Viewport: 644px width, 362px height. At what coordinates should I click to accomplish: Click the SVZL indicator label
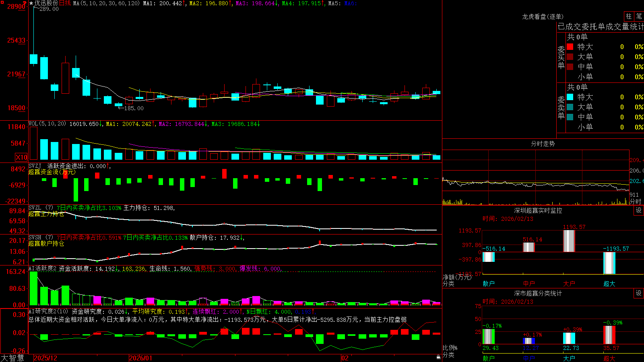point(35,208)
